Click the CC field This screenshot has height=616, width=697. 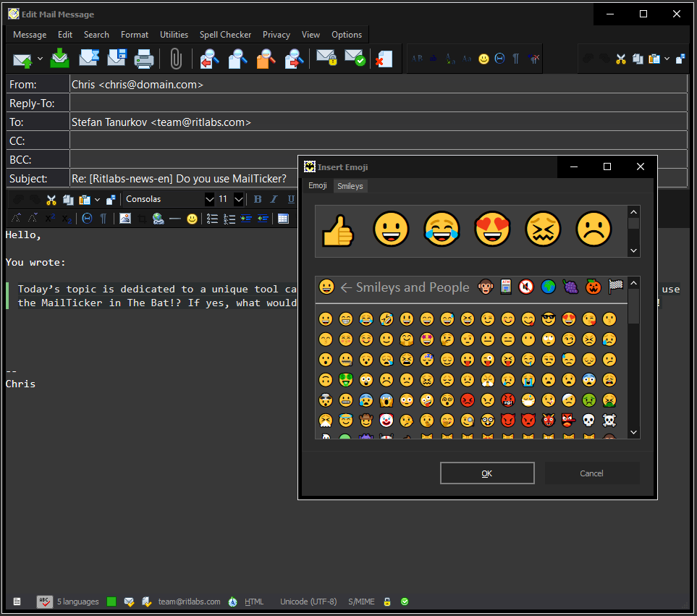(379, 141)
